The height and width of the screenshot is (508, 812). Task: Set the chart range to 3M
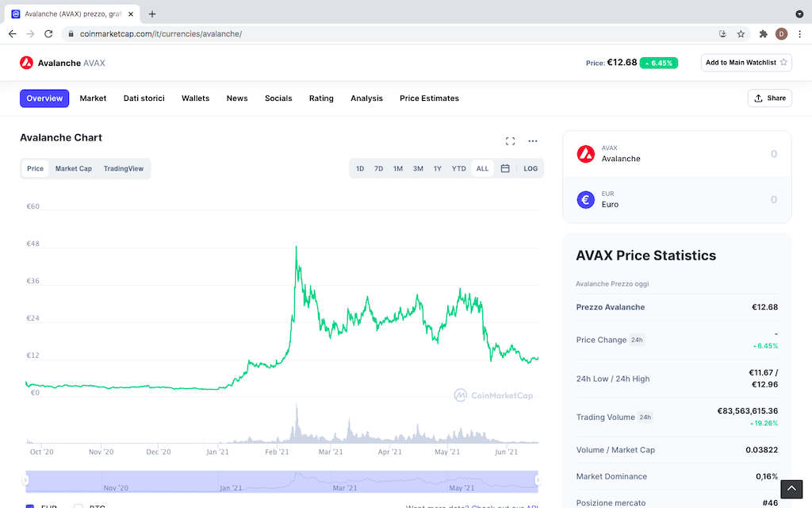coord(418,168)
